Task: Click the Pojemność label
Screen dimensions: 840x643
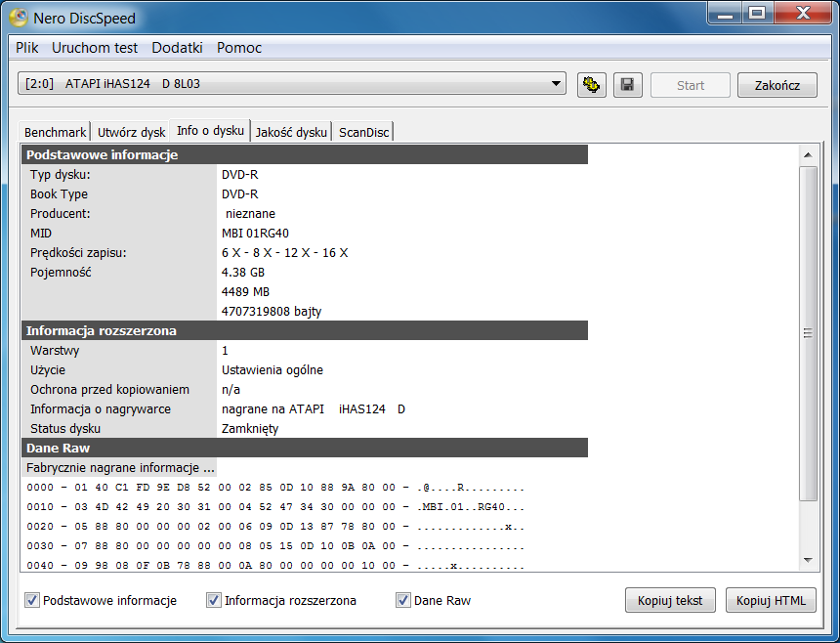Action: [x=61, y=273]
